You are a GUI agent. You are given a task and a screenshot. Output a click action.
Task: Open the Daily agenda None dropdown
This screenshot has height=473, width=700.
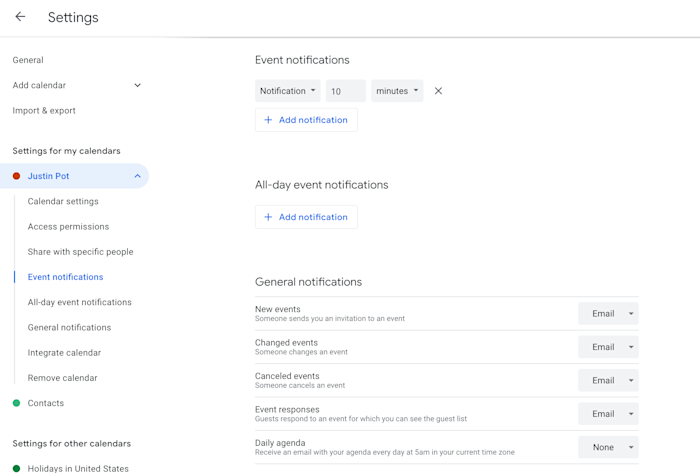pyautogui.click(x=608, y=447)
